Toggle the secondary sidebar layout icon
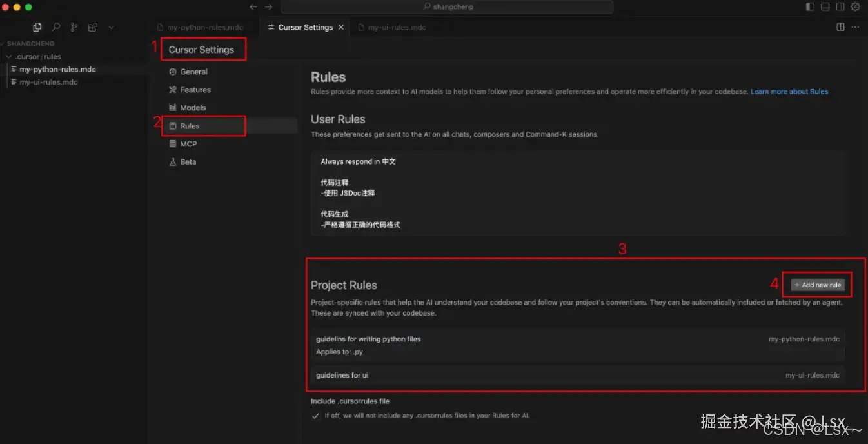The image size is (868, 444). tap(840, 7)
